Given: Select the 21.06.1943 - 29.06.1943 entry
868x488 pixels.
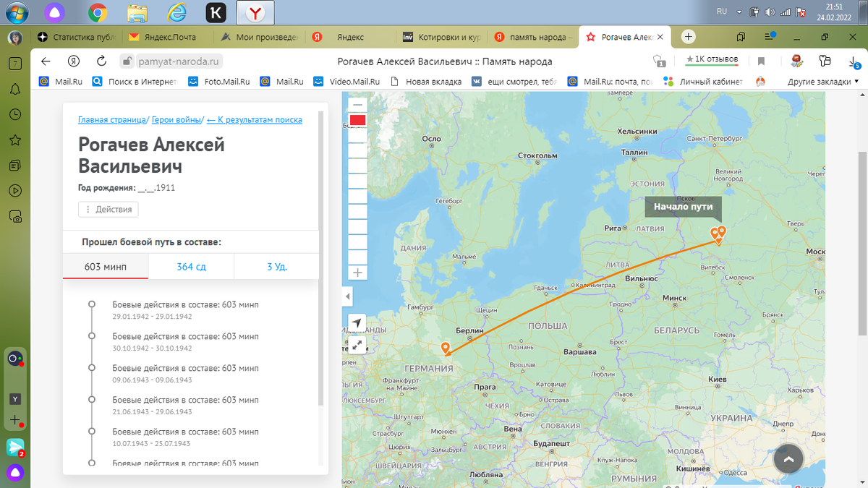Looking at the screenshot, I should 185,406.
